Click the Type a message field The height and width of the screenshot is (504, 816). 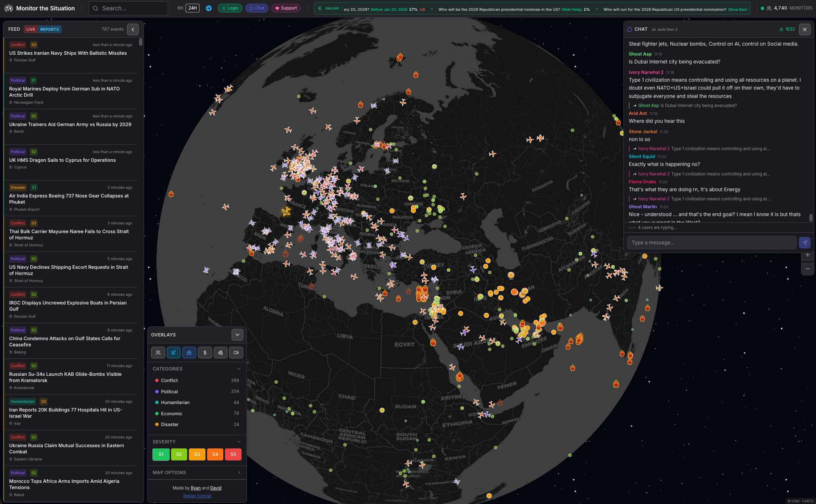[711, 243]
